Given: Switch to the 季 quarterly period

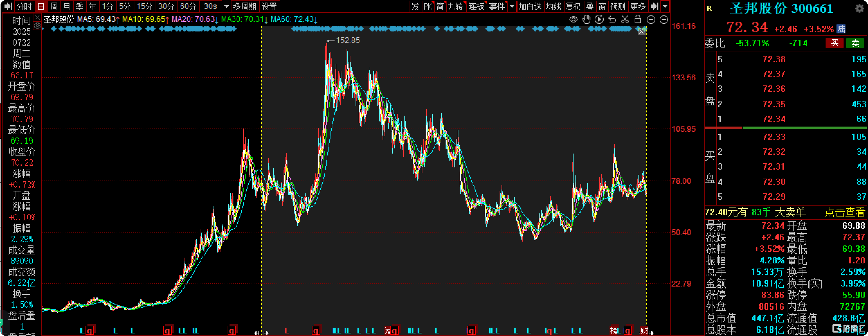Looking at the screenshot, I should 79,6.
